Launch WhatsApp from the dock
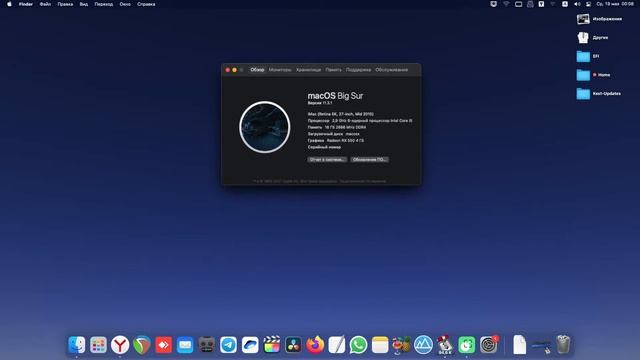 click(x=358, y=345)
